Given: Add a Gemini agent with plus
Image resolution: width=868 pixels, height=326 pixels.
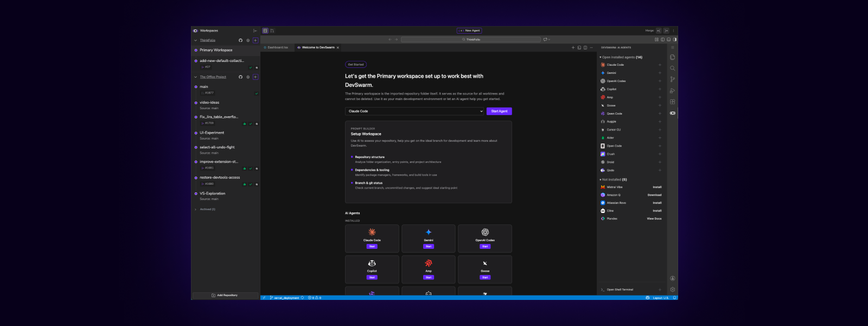Looking at the screenshot, I should (660, 73).
